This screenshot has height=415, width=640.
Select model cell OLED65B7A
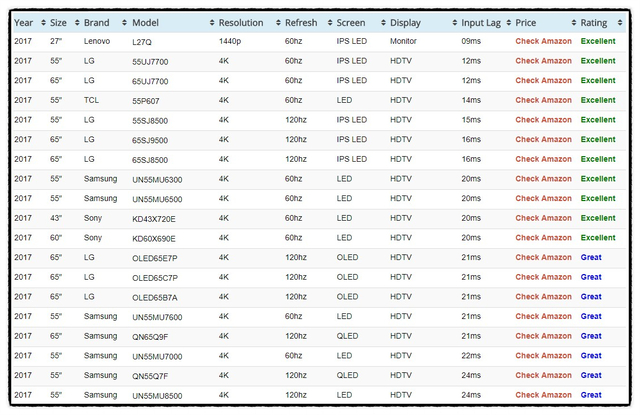click(x=155, y=297)
